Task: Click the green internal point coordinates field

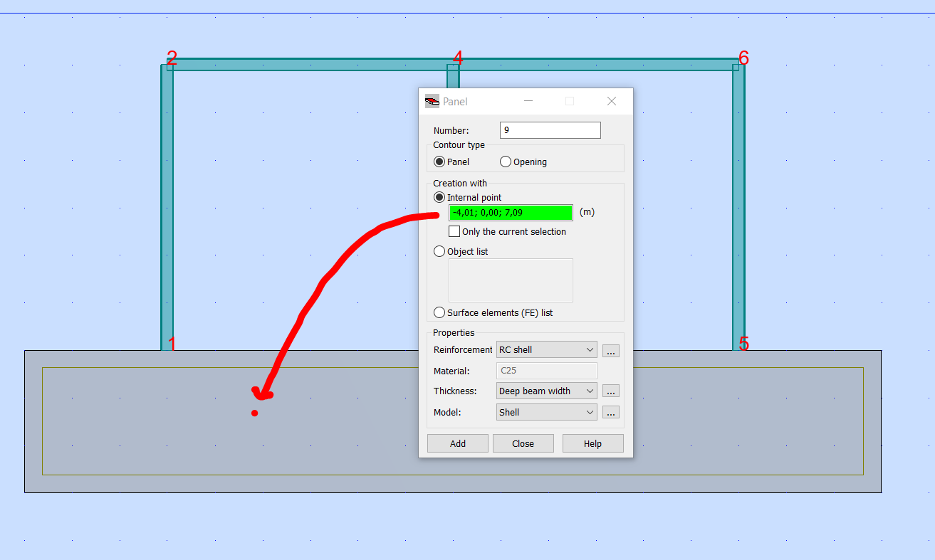Action: point(511,212)
